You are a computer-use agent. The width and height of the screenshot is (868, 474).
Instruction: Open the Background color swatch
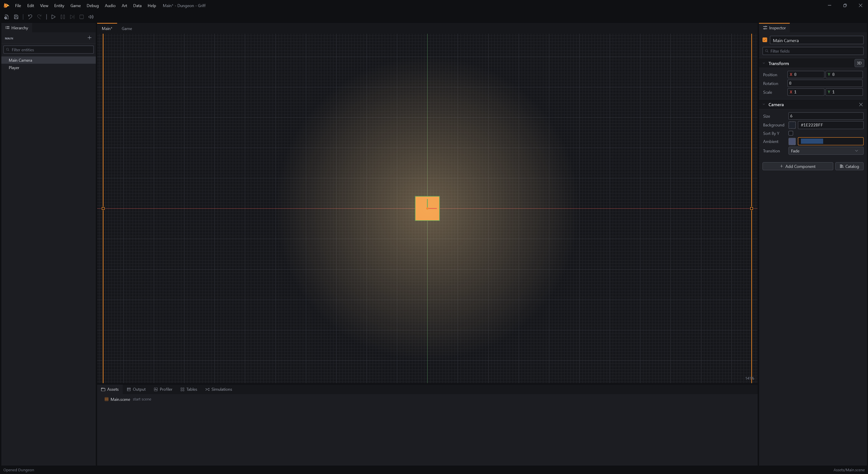(792, 125)
